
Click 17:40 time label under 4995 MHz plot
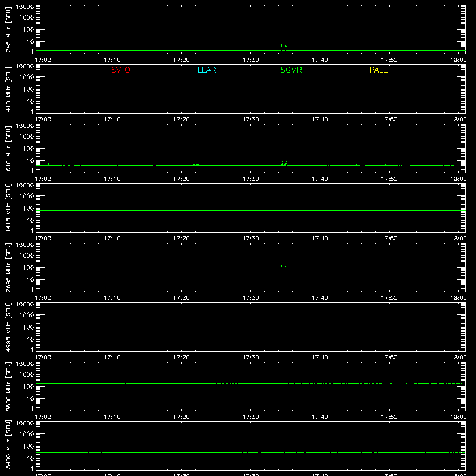(x=320, y=358)
